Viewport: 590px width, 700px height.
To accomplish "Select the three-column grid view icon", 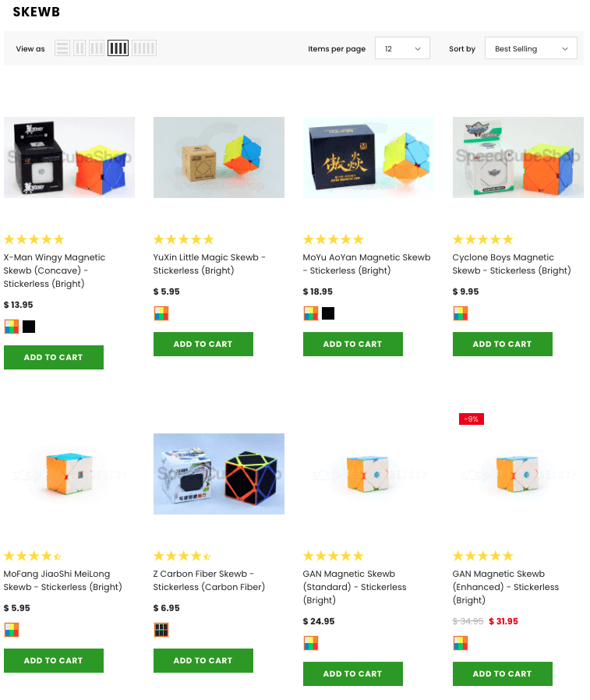I will tap(97, 48).
